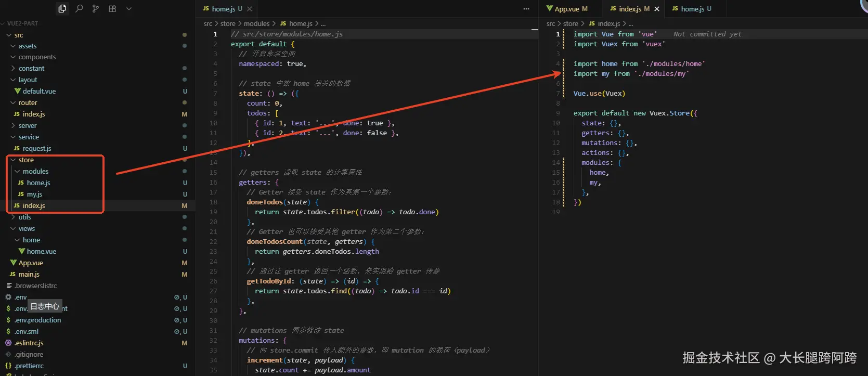Select the home.js tab in left group
Viewport: 868px width, 376px height.
pos(227,9)
